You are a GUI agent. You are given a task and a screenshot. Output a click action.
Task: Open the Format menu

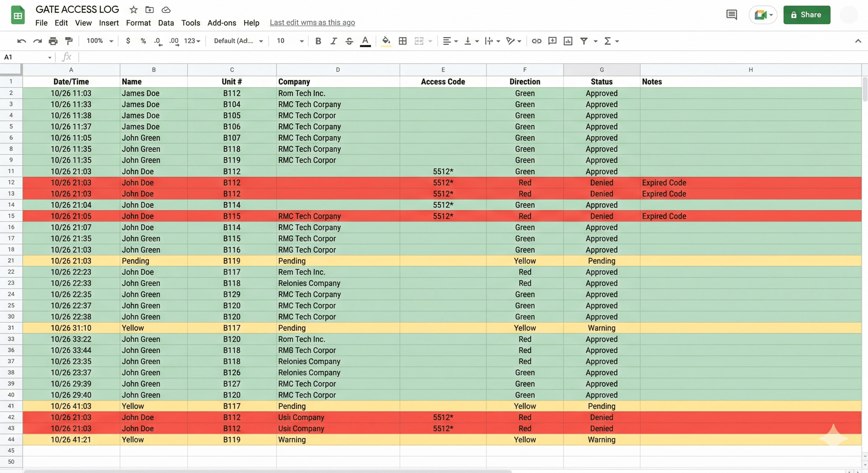coord(138,22)
